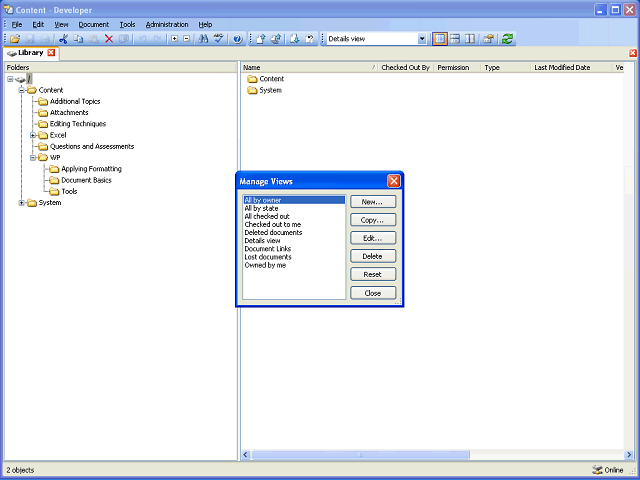Viewport: 640px width, 480px height.
Task: Open the Administration menu
Action: pos(167,24)
